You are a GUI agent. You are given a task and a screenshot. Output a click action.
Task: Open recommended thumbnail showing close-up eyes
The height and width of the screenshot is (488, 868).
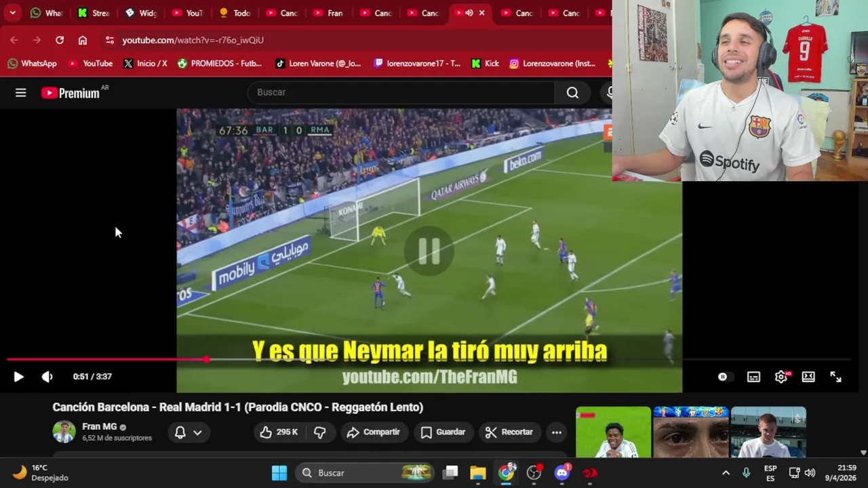pyautogui.click(x=691, y=432)
